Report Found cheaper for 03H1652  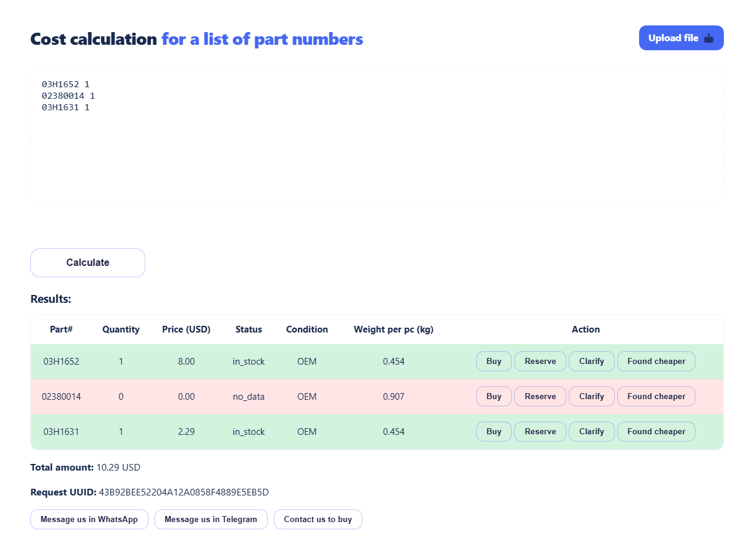pos(656,362)
